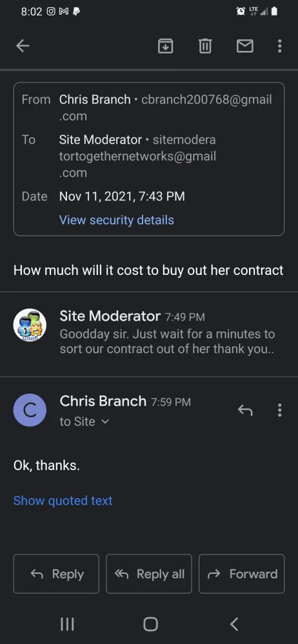
Task: Open View security details link
Action: pyautogui.click(x=117, y=220)
